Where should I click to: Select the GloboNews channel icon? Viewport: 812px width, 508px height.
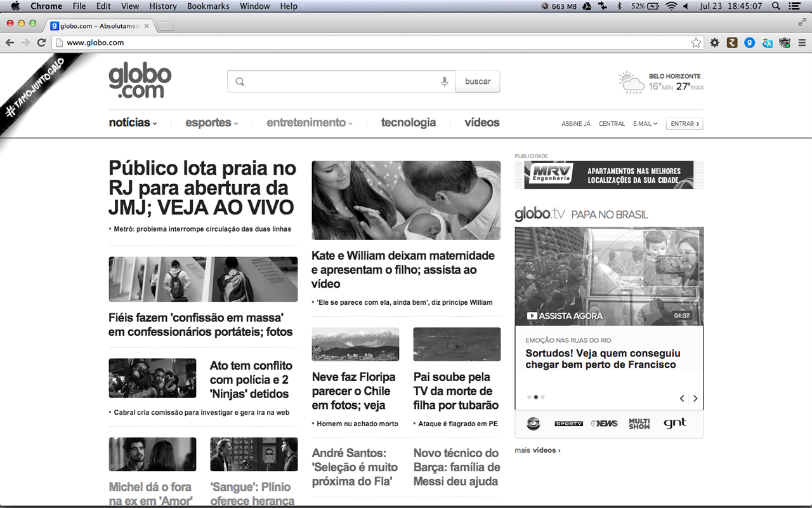pyautogui.click(x=603, y=423)
